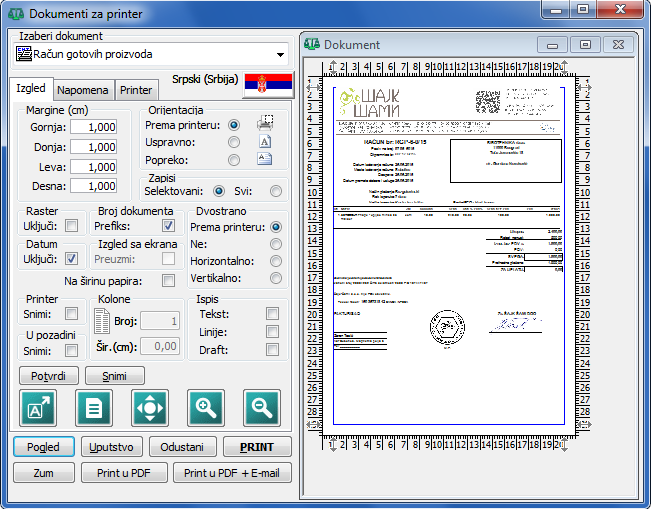651x509 pixels.
Task: Select Zapisi Svi radio
Action: click(x=275, y=191)
